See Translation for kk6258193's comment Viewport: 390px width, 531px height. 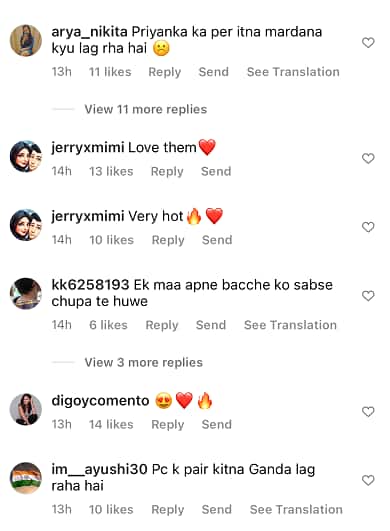(x=290, y=325)
